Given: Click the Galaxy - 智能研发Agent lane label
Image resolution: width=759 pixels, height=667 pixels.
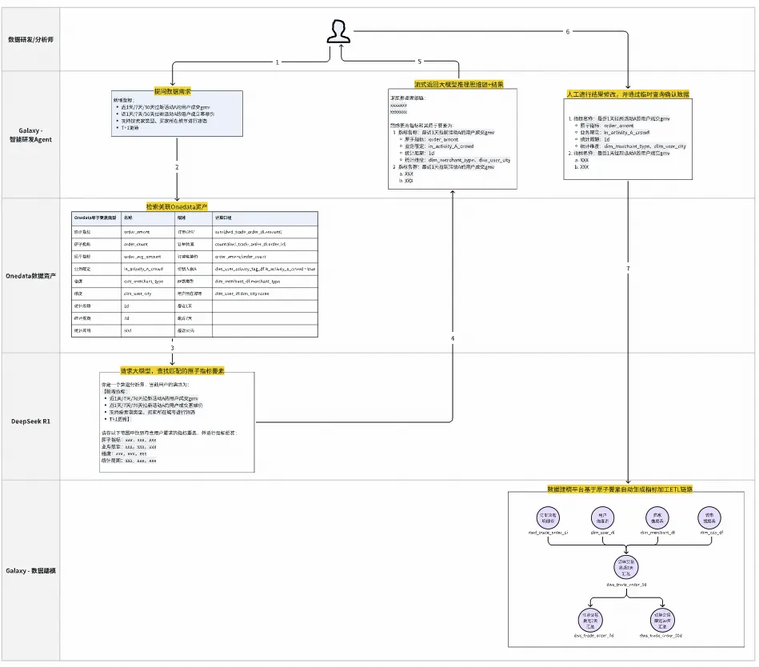Looking at the screenshot, I should [x=30, y=135].
